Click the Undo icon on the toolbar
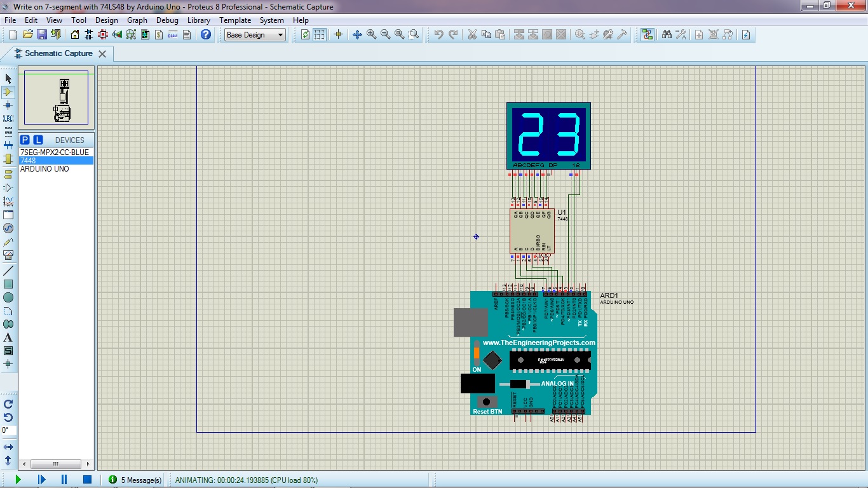The height and width of the screenshot is (488, 868). pyautogui.click(x=440, y=34)
